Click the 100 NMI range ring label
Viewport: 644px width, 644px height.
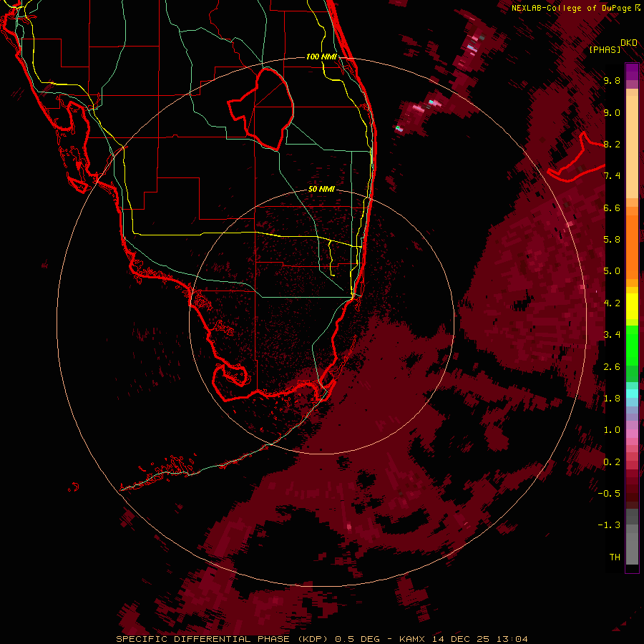point(321,57)
